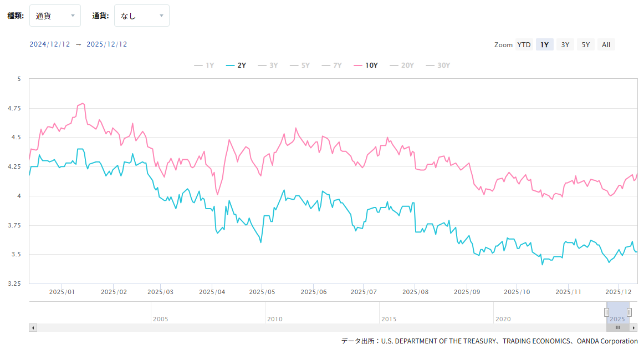Show the 5Y yield series
The width and height of the screenshot is (644, 349).
(x=300, y=65)
